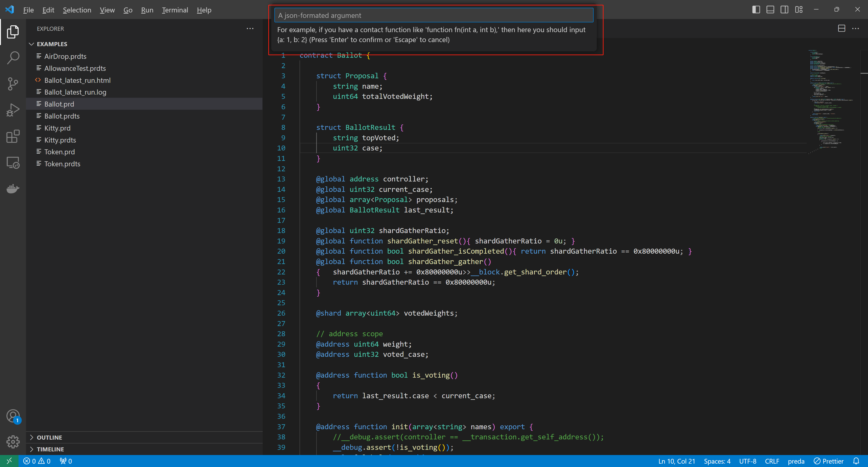This screenshot has height=467, width=868.
Task: Change UTF-8 file encoding
Action: tap(748, 461)
